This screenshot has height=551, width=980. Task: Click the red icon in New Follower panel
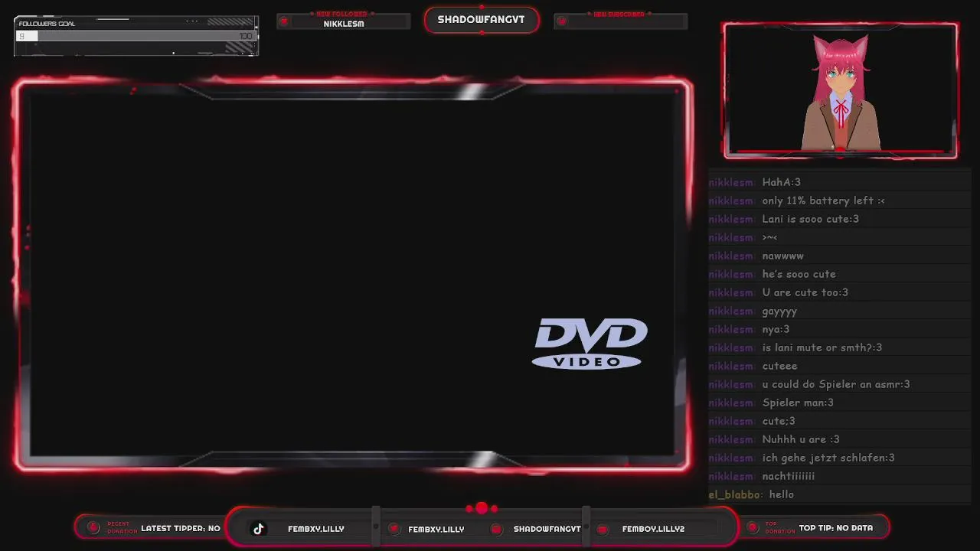(284, 21)
